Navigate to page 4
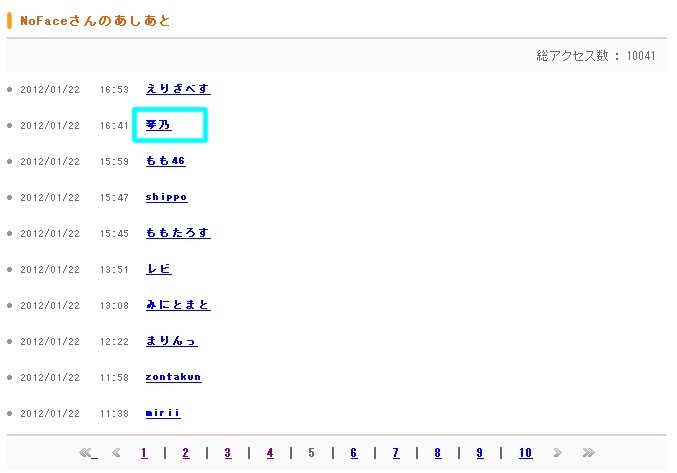This screenshot has height=473, width=677. coord(270,453)
